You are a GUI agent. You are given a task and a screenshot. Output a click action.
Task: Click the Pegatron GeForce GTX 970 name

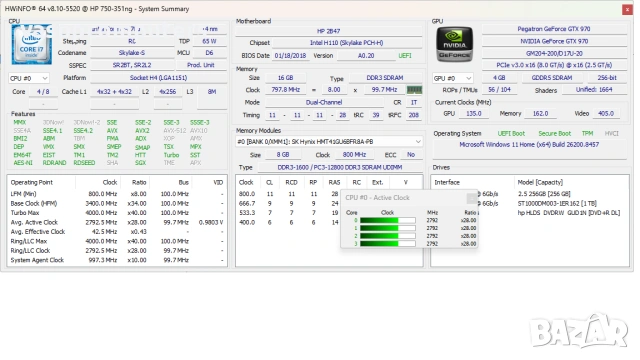554,29
